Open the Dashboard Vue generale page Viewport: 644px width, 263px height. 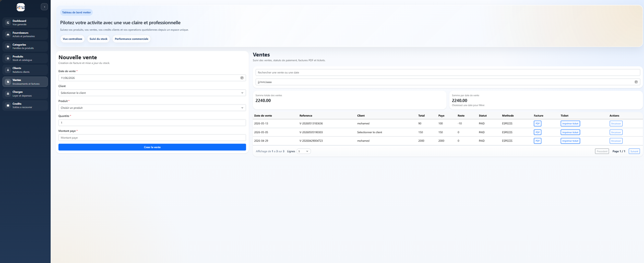coord(25,23)
